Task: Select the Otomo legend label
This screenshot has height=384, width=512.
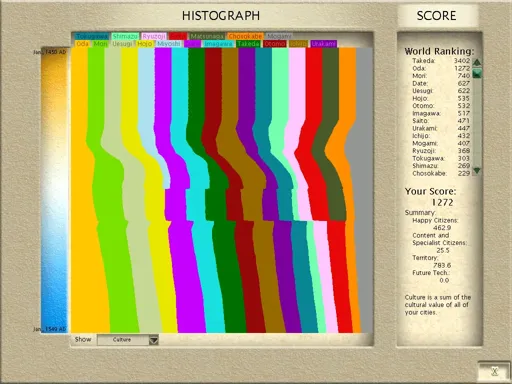Action: click(275, 44)
